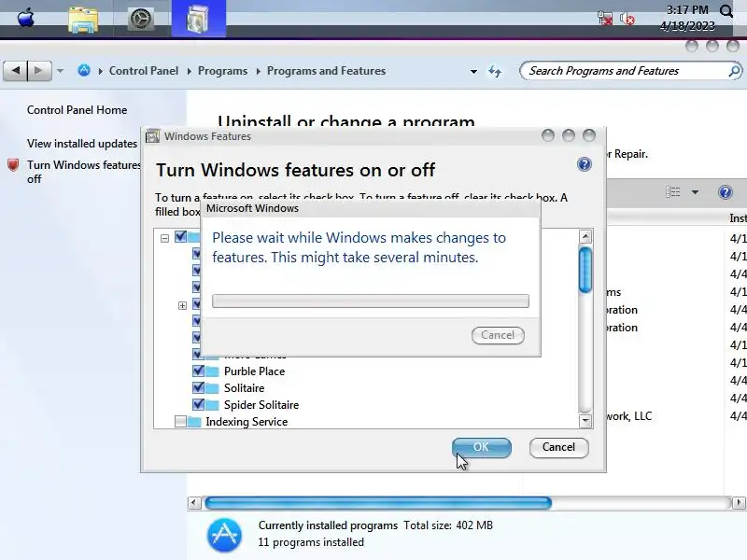The height and width of the screenshot is (560, 747).
Task: Click the Solitaire folder icon
Action: pos(212,388)
